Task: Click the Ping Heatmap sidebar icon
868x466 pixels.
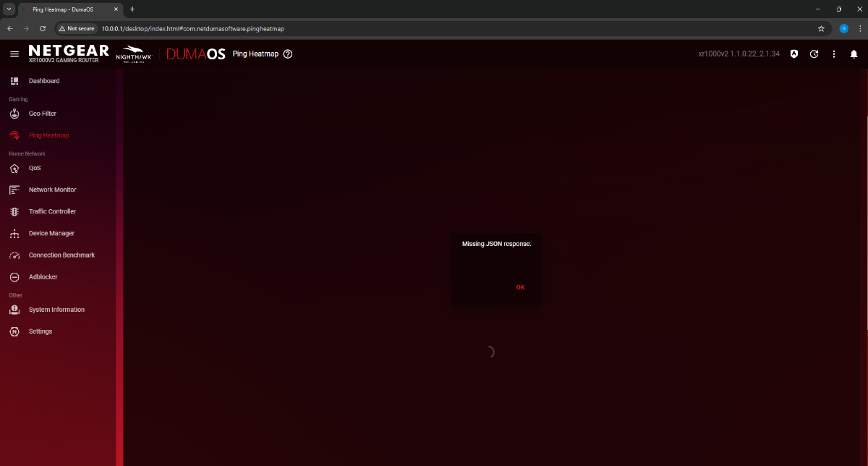Action: [14, 135]
